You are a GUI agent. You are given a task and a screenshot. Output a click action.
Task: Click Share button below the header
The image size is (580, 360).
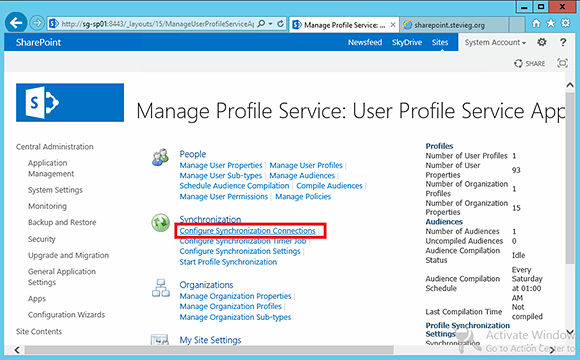pyautogui.click(x=529, y=64)
